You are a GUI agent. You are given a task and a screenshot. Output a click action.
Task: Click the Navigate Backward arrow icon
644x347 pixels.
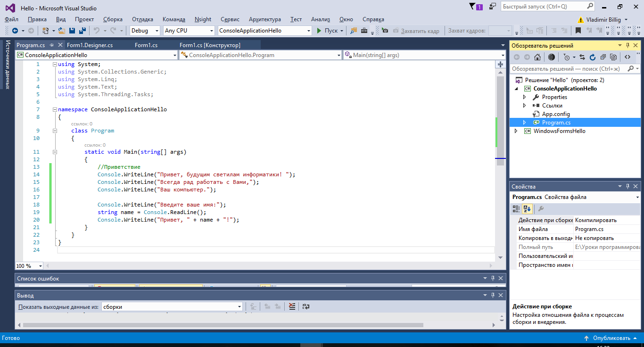pyautogui.click(x=15, y=31)
